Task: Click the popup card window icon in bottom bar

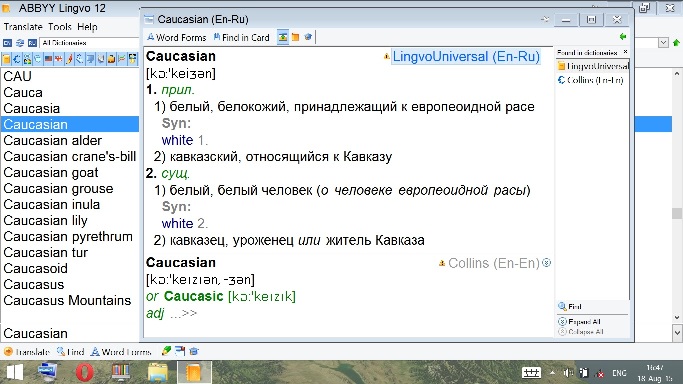Action: [x=179, y=351]
